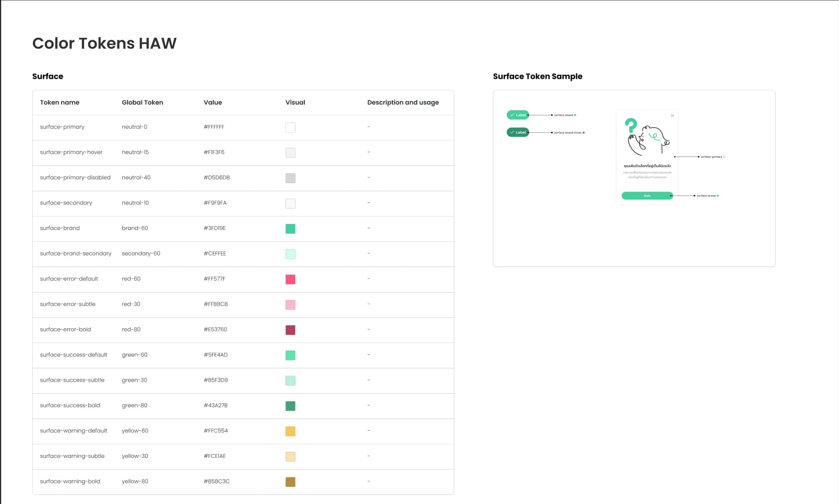Image resolution: width=839 pixels, height=504 pixels.
Task: Click the light green Label chip
Action: pyautogui.click(x=518, y=115)
